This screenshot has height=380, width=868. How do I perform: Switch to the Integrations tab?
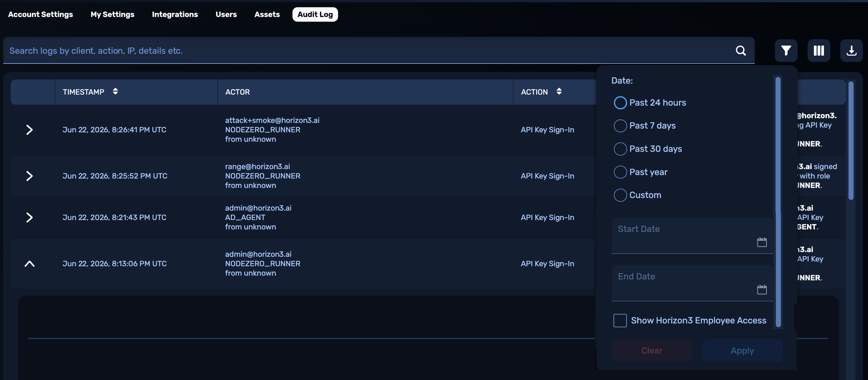[x=175, y=14]
